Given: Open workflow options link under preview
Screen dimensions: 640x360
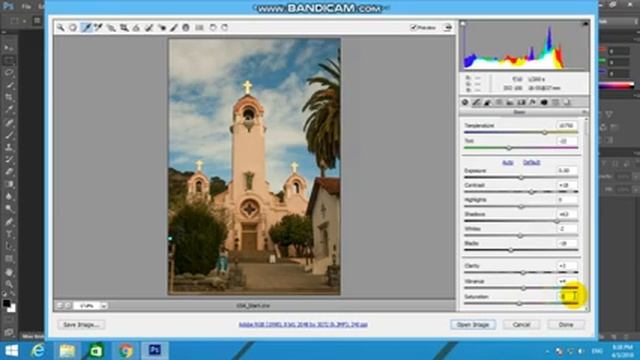Looking at the screenshot, I should (x=303, y=324).
